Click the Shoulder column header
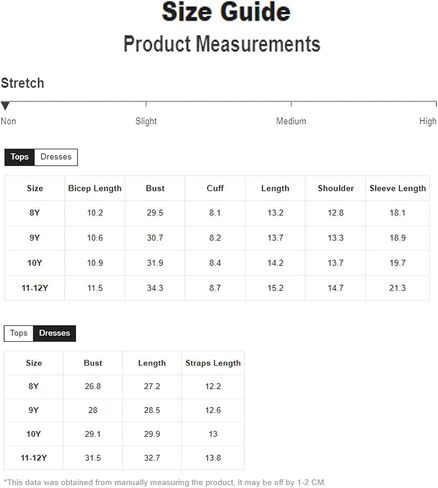The height and width of the screenshot is (488, 438). click(x=335, y=188)
